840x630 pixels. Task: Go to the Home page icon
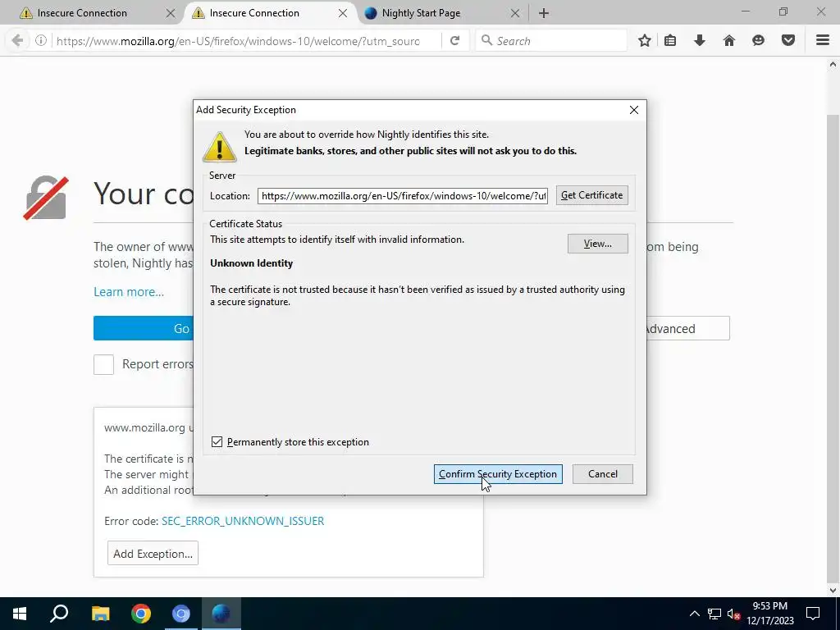point(729,40)
